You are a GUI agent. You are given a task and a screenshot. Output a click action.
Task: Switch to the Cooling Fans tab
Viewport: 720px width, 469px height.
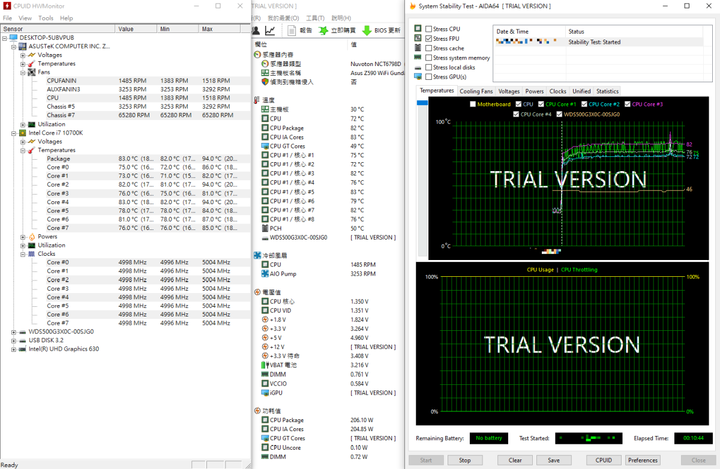[x=476, y=91]
